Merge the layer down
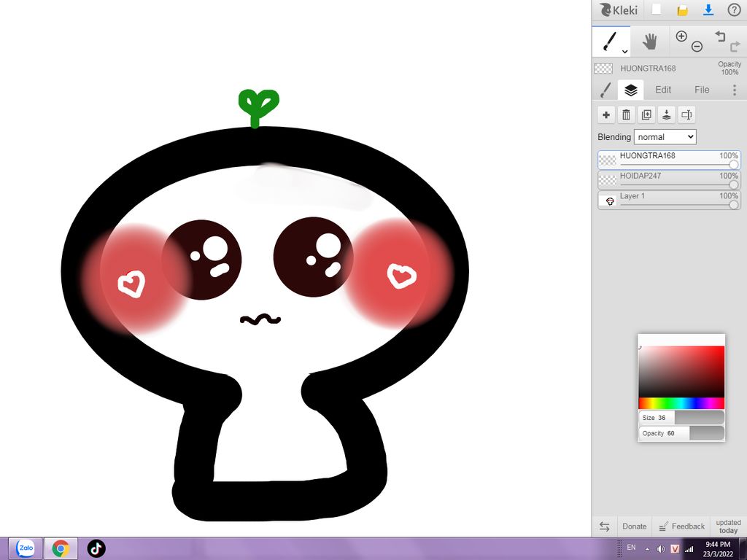747x560 pixels. (667, 114)
